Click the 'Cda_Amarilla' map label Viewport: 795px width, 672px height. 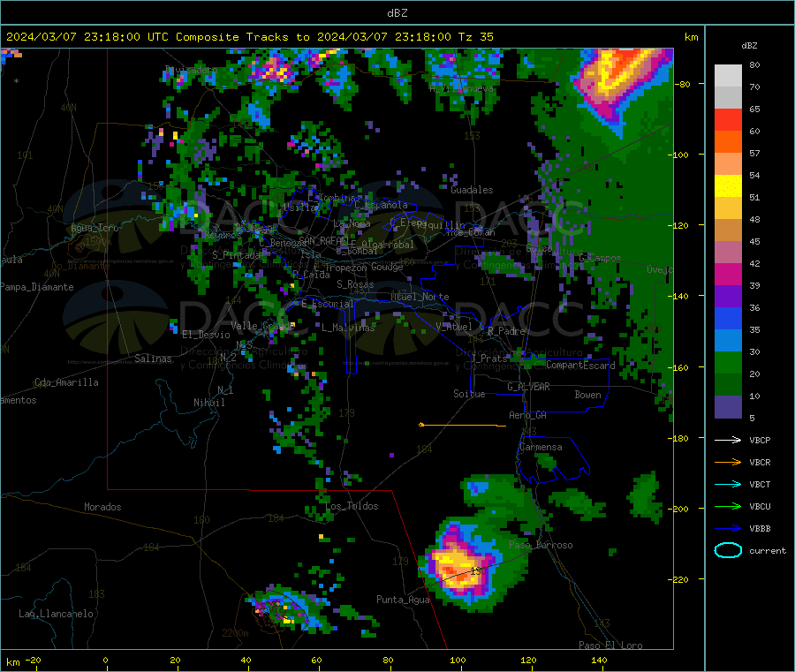(x=66, y=382)
